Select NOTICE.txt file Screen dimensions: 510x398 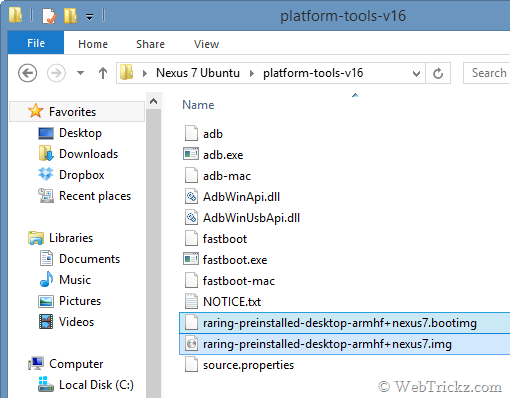[232, 302]
